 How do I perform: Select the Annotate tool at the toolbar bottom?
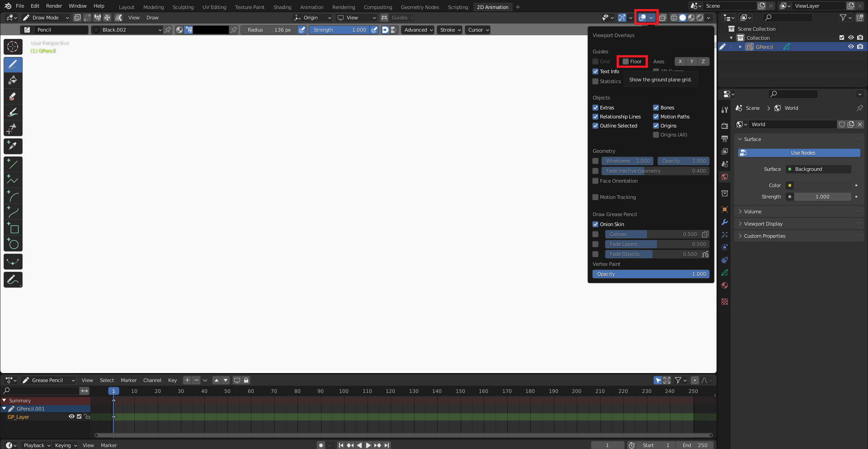pos(13,279)
